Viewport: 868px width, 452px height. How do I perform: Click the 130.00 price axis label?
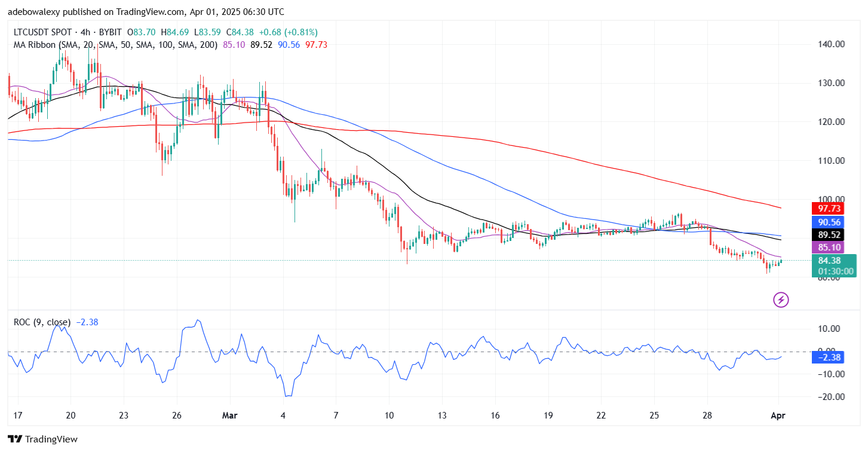click(831, 83)
